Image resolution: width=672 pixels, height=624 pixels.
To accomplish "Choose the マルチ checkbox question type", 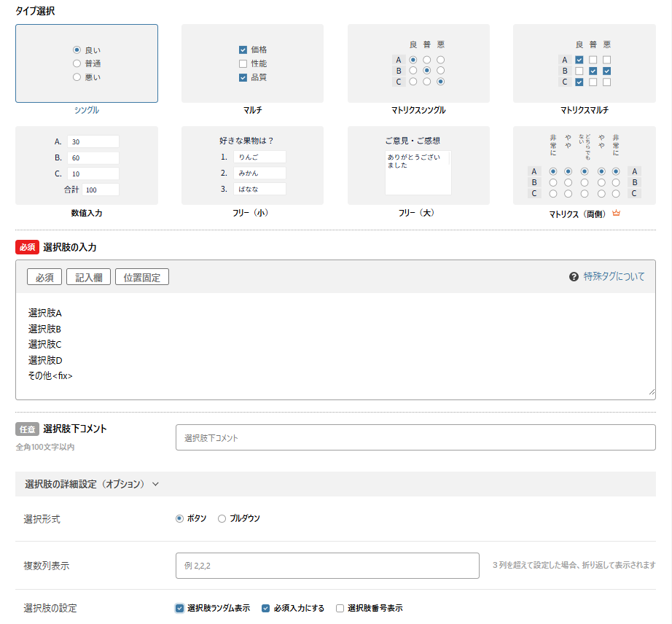I will click(252, 63).
